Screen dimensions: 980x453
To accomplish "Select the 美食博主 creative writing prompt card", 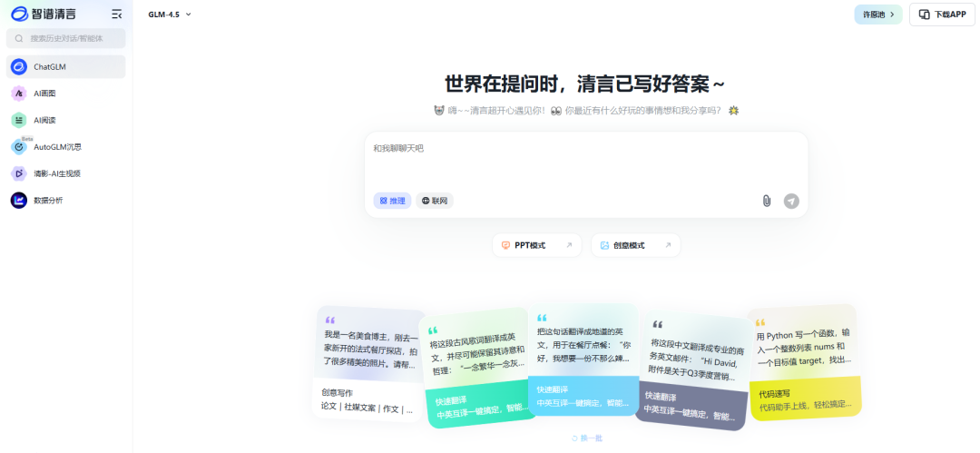I will point(369,363).
